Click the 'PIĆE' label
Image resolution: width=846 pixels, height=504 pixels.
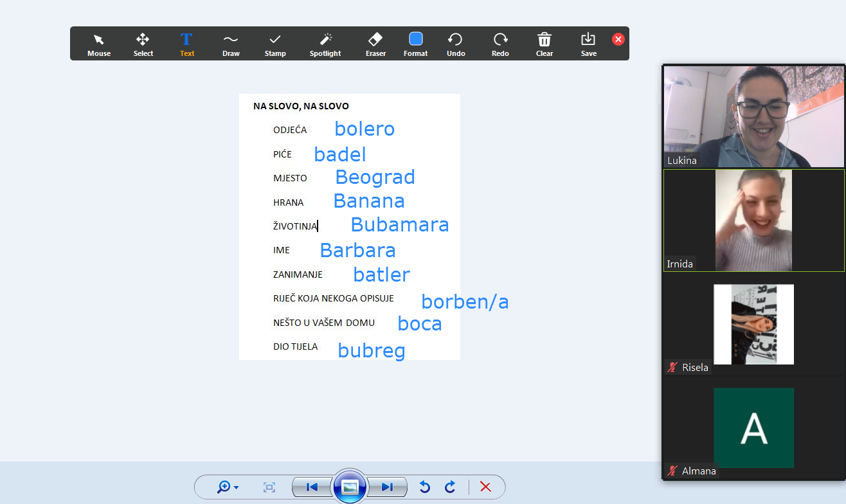pyautogui.click(x=282, y=154)
